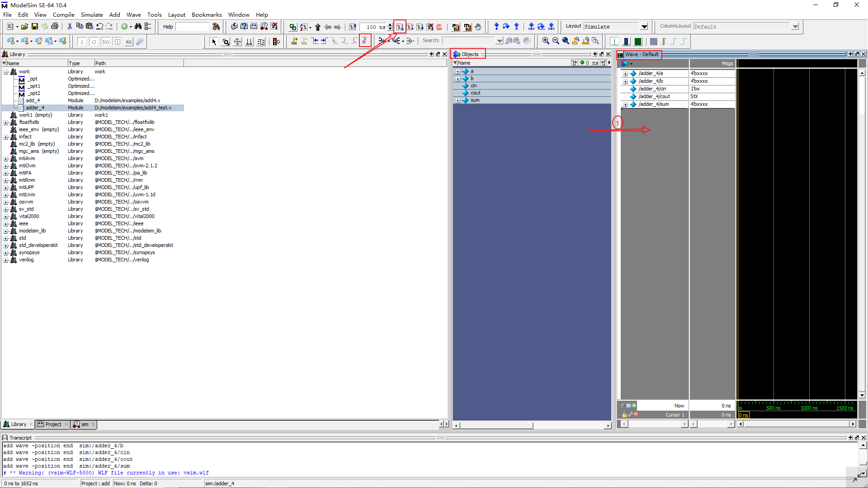Click the Break simulation icon
This screenshot has height=488, width=868.
tap(430, 27)
